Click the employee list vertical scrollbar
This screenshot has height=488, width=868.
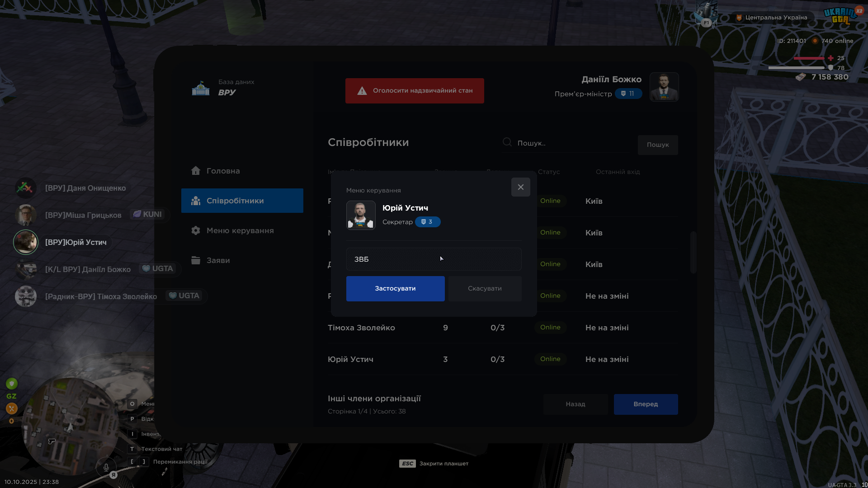click(x=693, y=252)
